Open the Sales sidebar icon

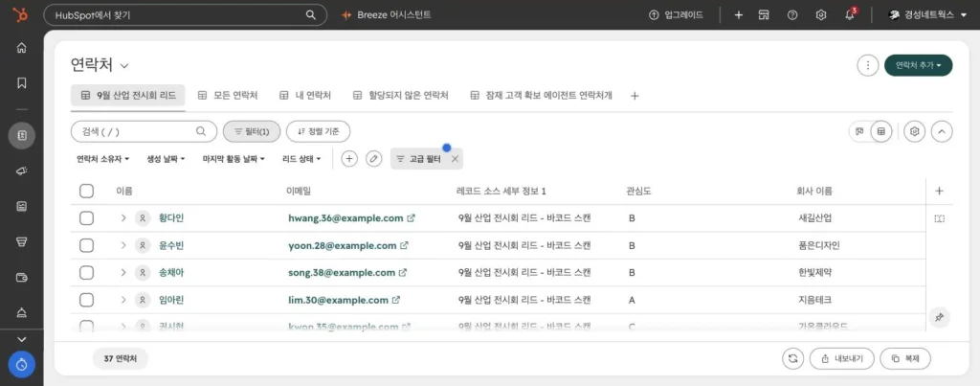(21, 242)
